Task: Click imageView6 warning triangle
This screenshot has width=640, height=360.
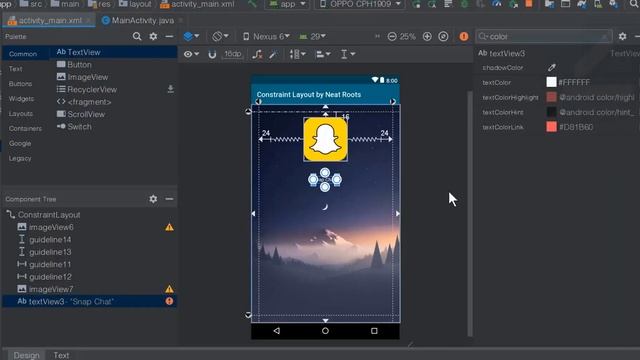Action: (169, 227)
